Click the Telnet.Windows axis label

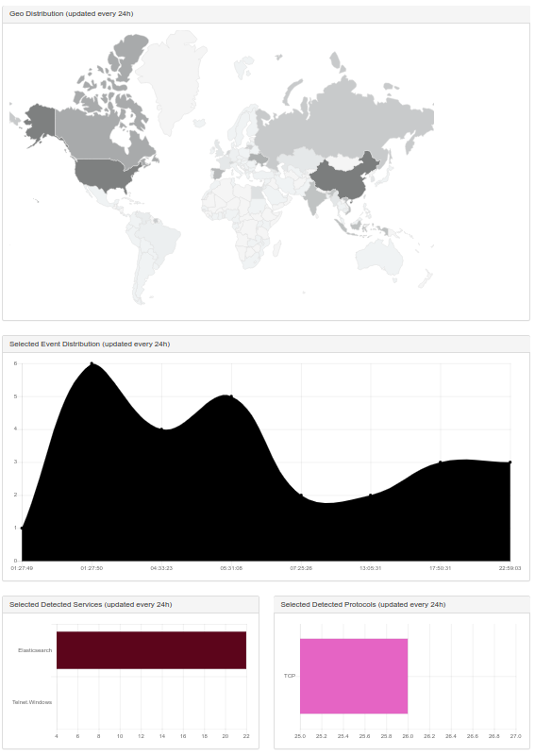point(32,702)
